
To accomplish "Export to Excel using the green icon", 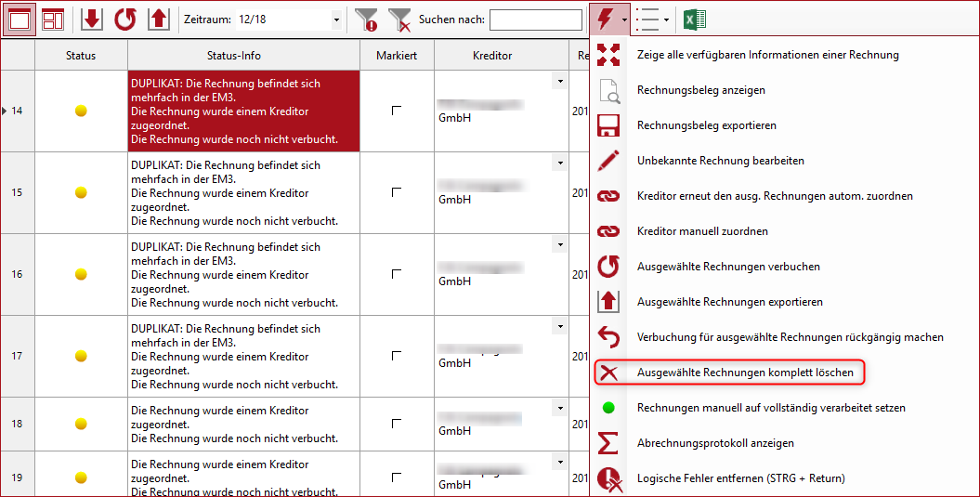I will coord(694,19).
